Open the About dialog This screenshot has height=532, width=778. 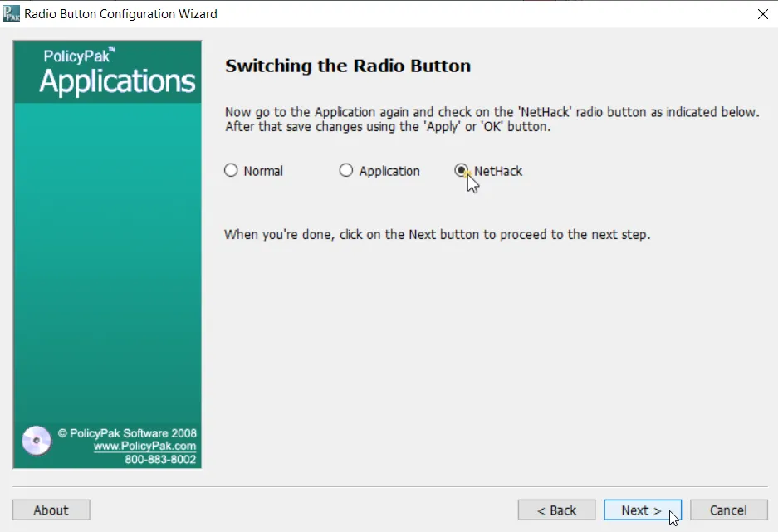coord(51,510)
